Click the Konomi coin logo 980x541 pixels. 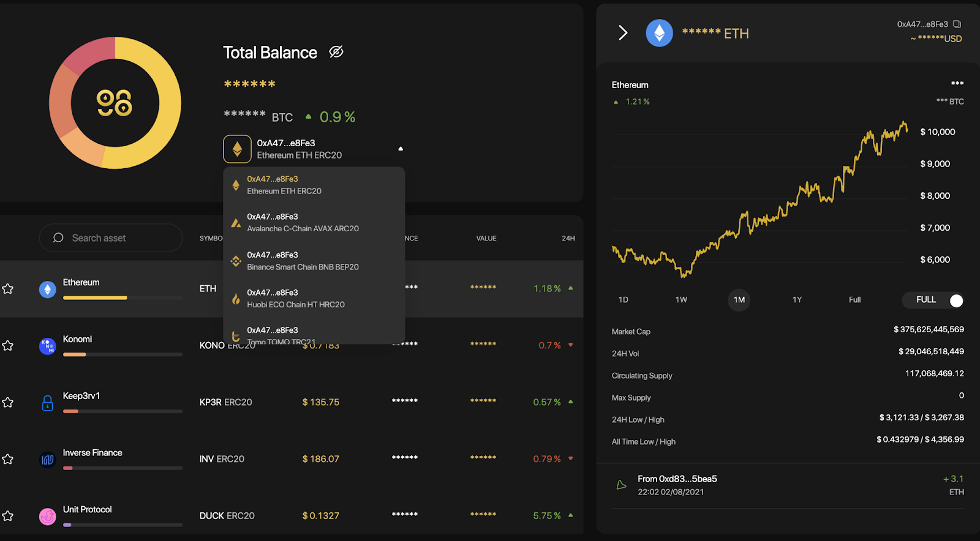(47, 346)
